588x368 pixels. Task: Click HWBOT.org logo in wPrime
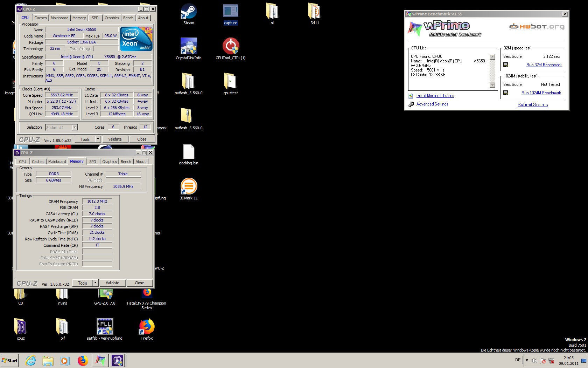click(537, 26)
